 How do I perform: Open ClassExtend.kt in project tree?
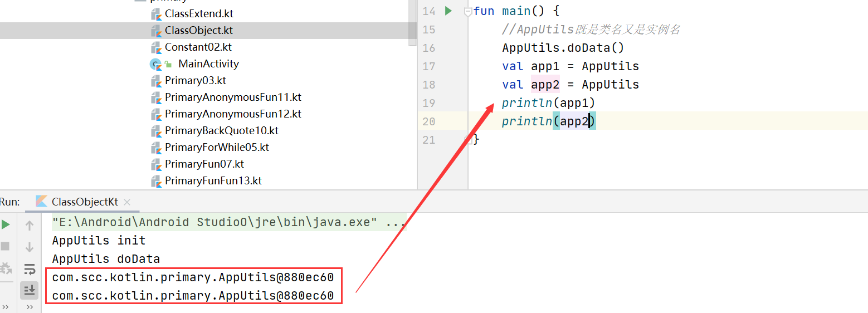199,13
